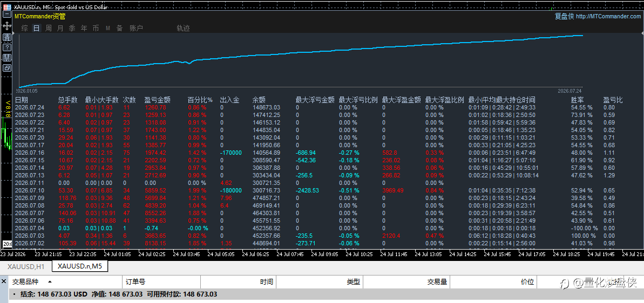The width and height of the screenshot is (644, 303).
Task: Click the 复盘侠 label at top right
Action: pos(564,16)
